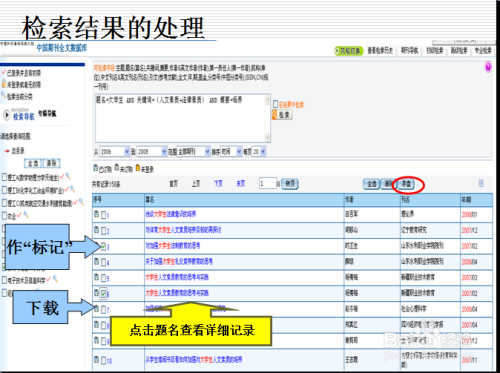Enable the 在结果中检索 checkbox
The width and height of the screenshot is (500, 373).
click(x=275, y=104)
